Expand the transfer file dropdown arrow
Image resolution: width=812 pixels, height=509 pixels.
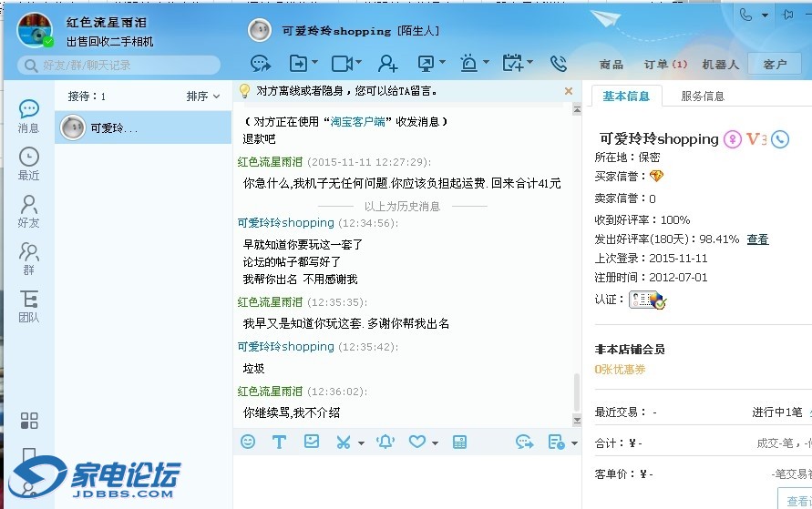[314, 62]
